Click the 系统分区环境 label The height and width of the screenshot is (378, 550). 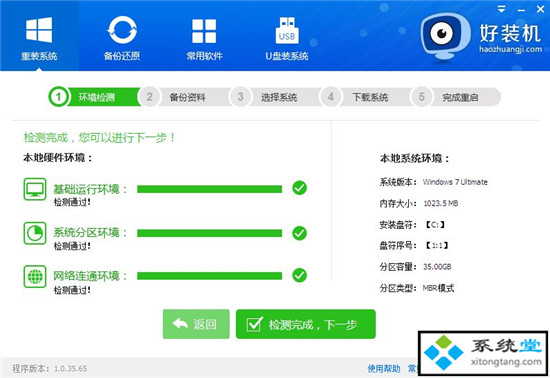(90, 233)
